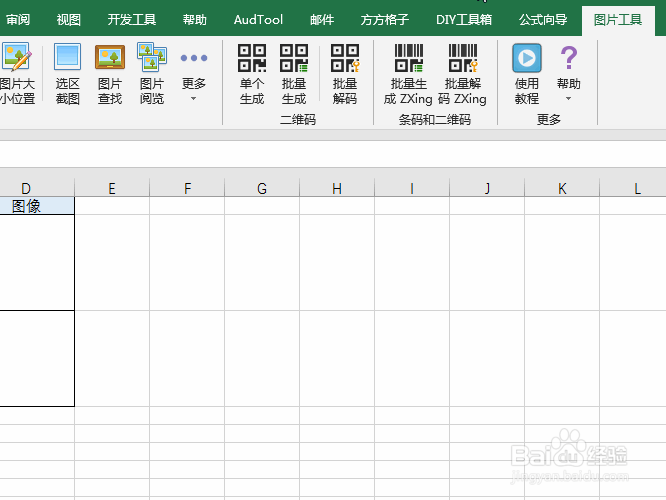The height and width of the screenshot is (500, 666).
Task: Switch to the AudTool ribbon tab
Action: 258,20
